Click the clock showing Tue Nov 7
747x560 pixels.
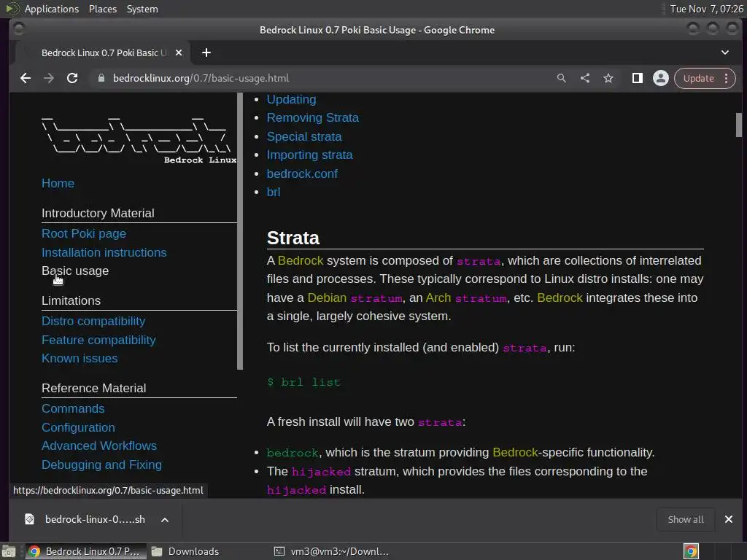click(x=706, y=9)
